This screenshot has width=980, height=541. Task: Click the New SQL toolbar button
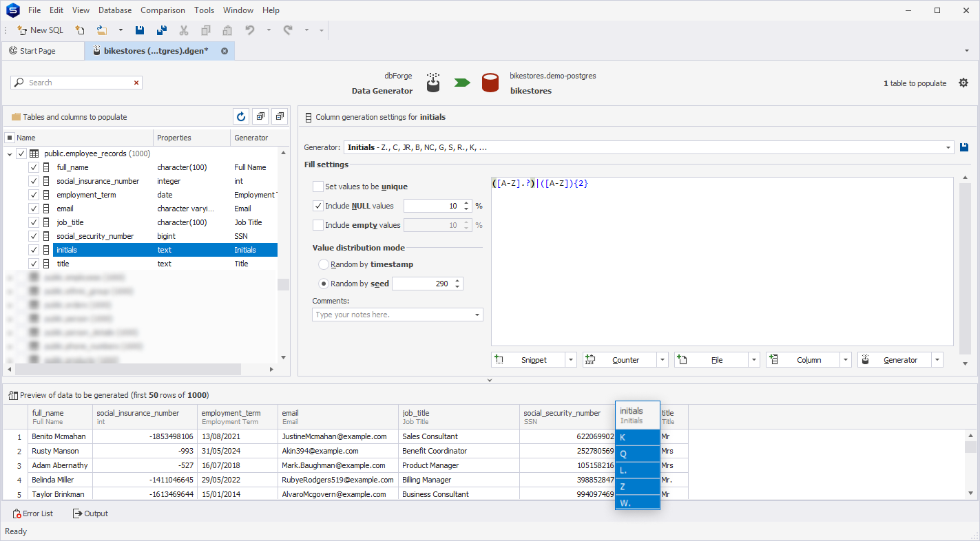[40, 30]
